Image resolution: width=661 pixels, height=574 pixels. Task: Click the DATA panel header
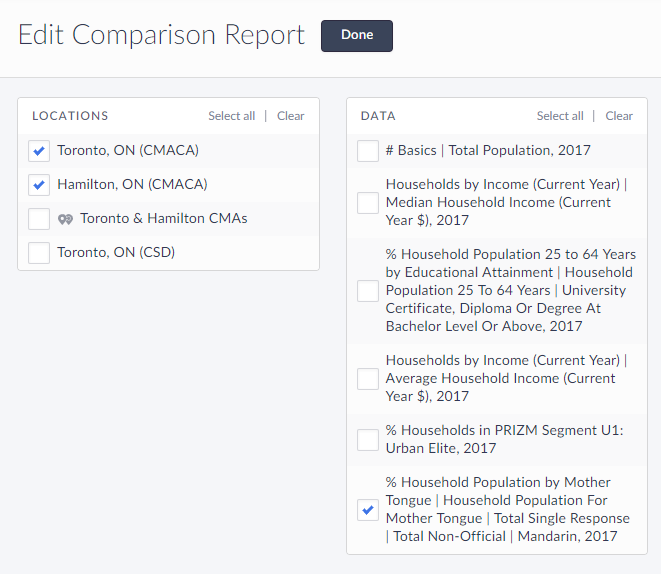(378, 116)
